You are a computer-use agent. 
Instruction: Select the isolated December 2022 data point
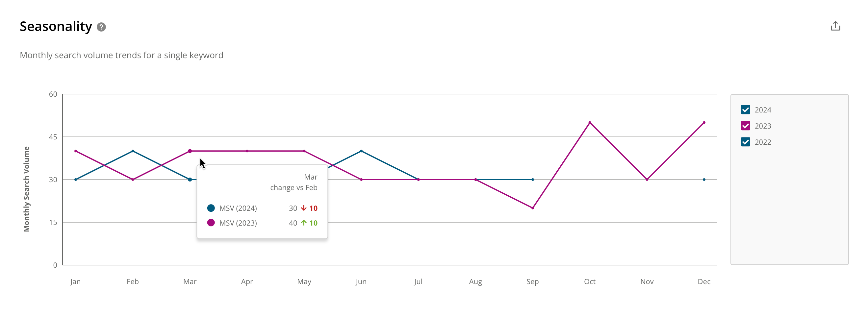[x=704, y=180]
